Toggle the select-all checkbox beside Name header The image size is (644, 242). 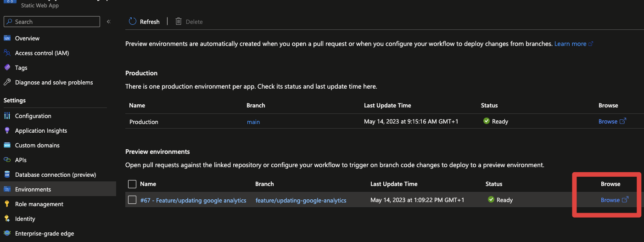(132, 184)
